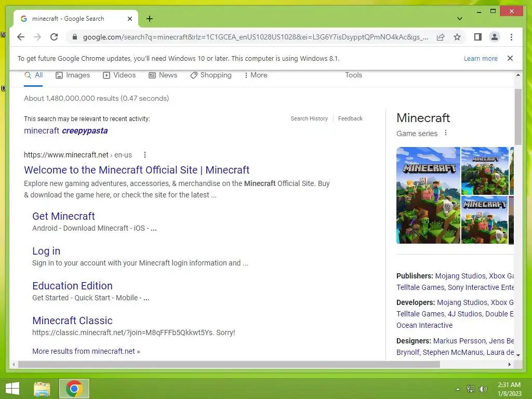Open the Log in sitelink
This screenshot has height=399, width=532.
click(46, 251)
